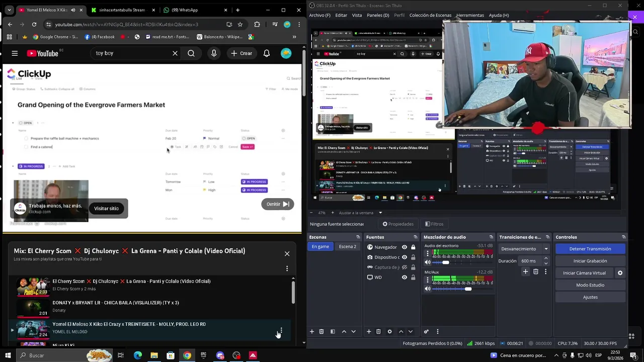Pop out the Controles dock panel

pyautogui.click(x=623, y=237)
